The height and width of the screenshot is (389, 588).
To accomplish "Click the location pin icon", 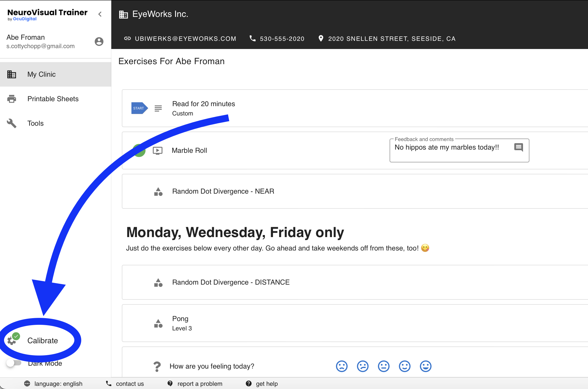I will coord(321,38).
